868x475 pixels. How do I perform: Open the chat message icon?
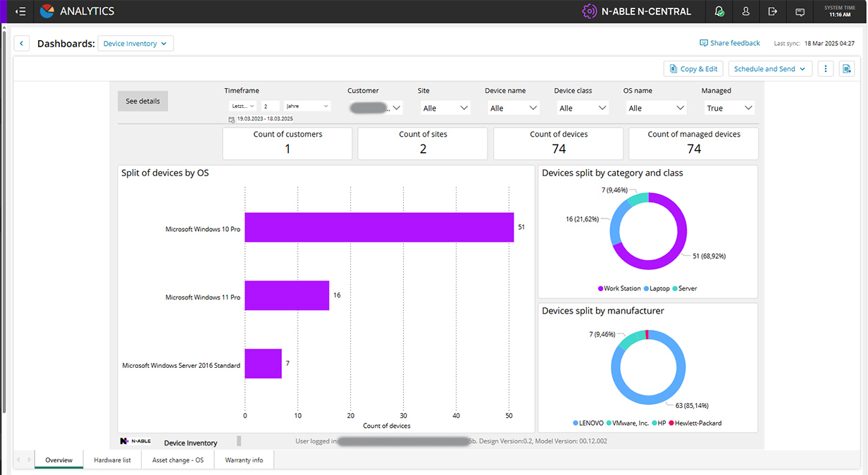[x=800, y=12]
